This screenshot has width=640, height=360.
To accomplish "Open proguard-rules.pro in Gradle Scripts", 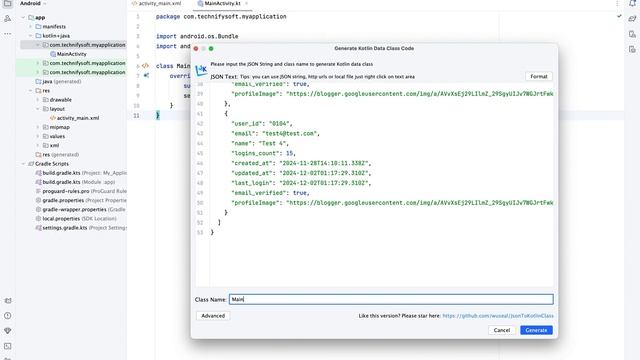I will pos(81,191).
